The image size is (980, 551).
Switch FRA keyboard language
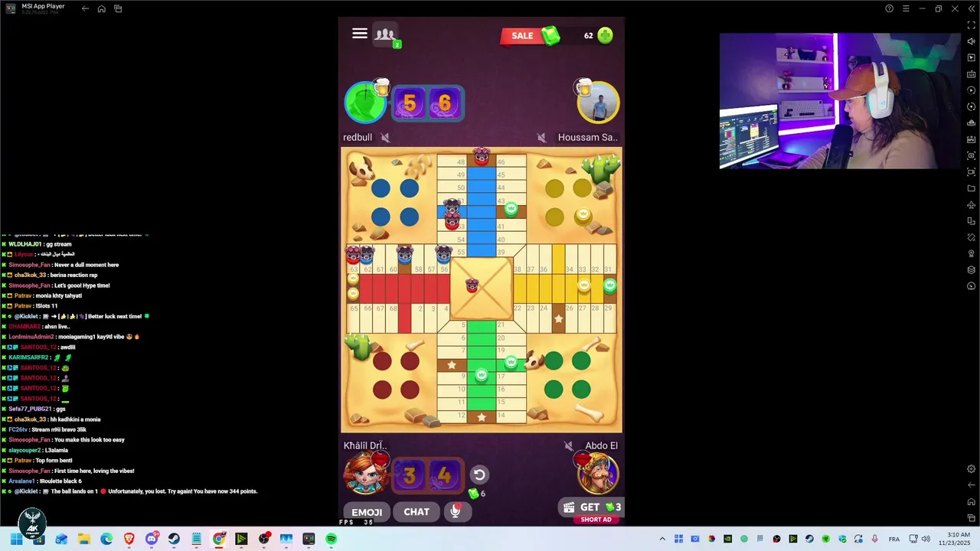[x=893, y=539]
